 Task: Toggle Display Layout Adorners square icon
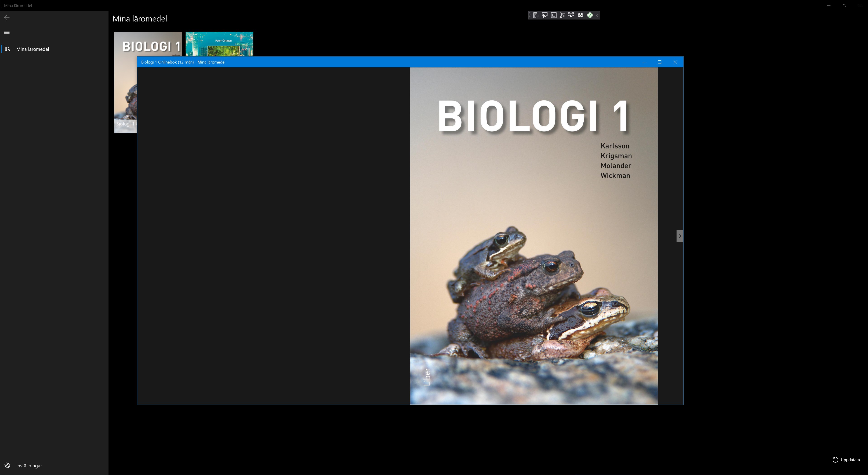click(554, 15)
